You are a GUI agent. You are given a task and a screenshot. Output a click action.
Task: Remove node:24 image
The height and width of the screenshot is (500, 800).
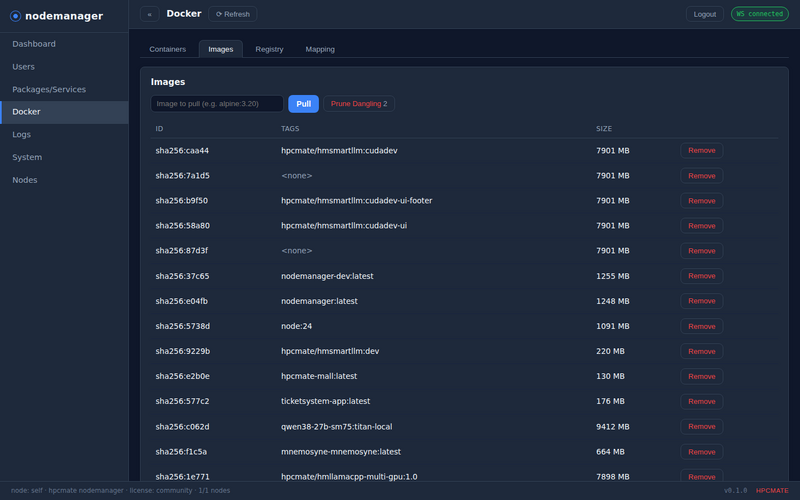pyautogui.click(x=702, y=326)
